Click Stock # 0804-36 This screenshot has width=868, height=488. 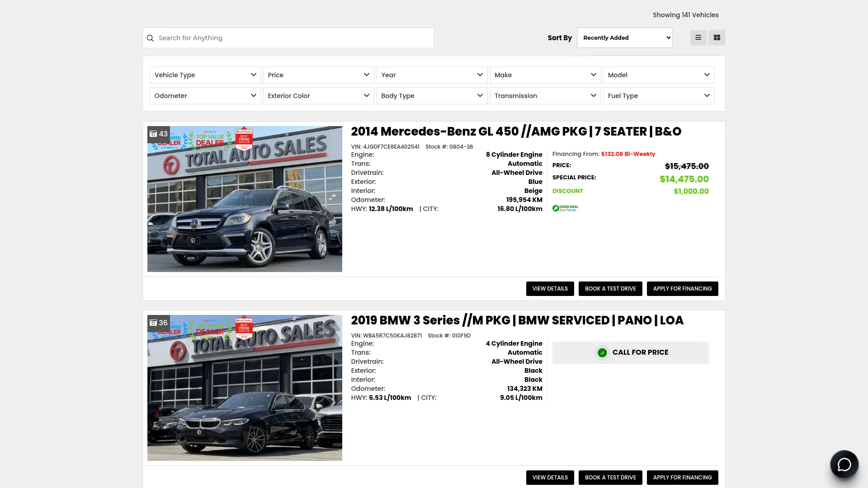click(449, 147)
